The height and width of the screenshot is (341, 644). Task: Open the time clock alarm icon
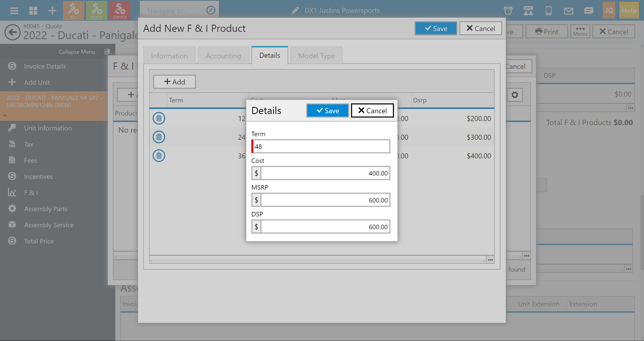click(508, 11)
